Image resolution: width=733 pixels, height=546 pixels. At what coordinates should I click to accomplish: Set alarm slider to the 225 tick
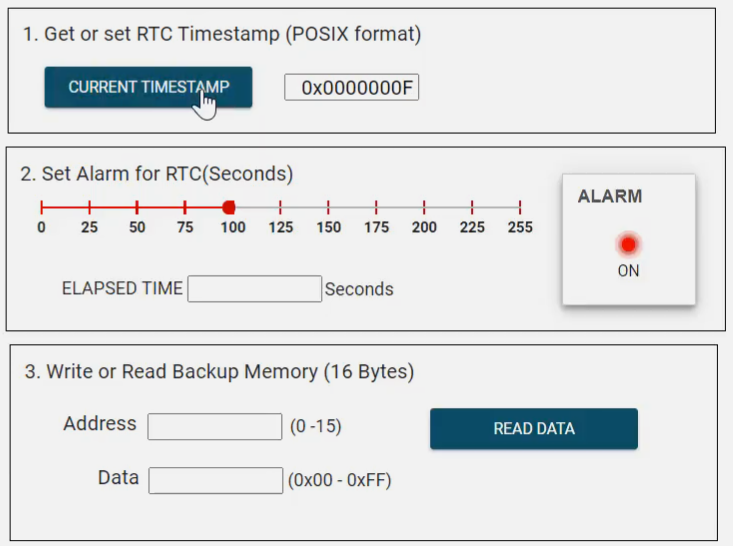pyautogui.click(x=472, y=207)
